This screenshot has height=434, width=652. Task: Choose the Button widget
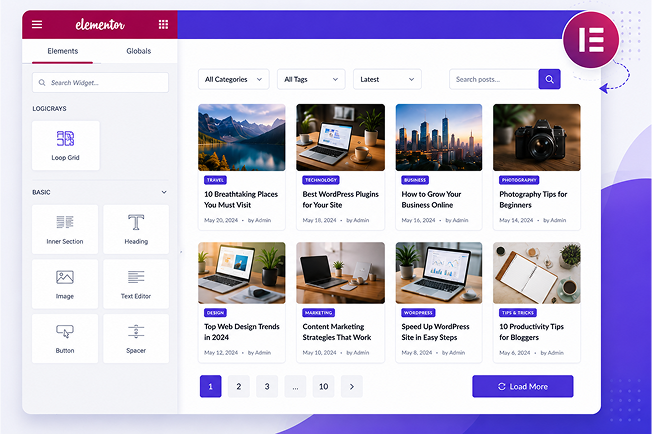(x=65, y=338)
